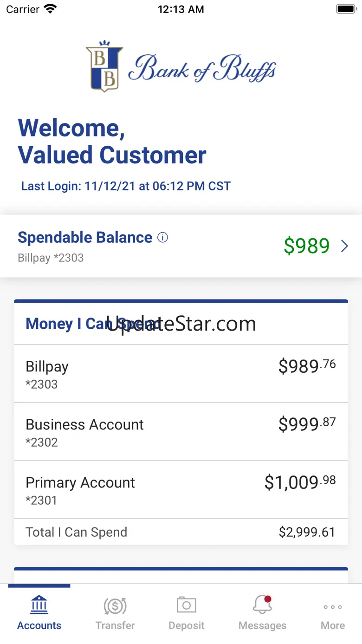Tap the Messages tab label
Image resolution: width=362 pixels, height=644 pixels.
(x=262, y=625)
